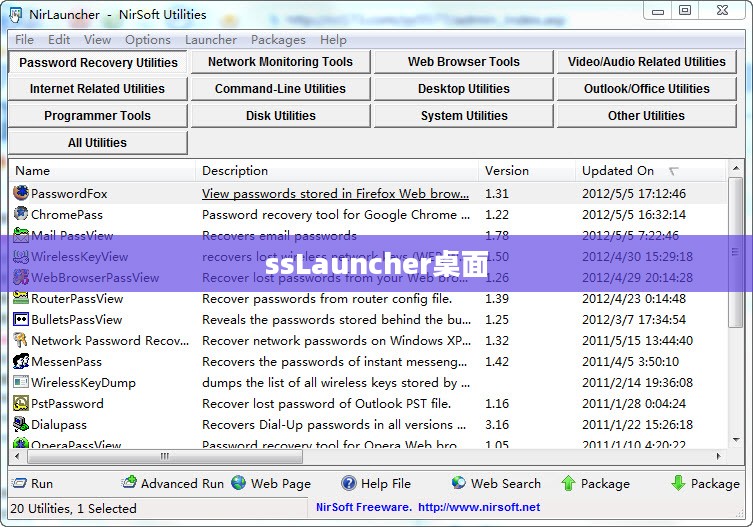This screenshot has width=753, height=527.
Task: Open the File menu
Action: [24, 39]
